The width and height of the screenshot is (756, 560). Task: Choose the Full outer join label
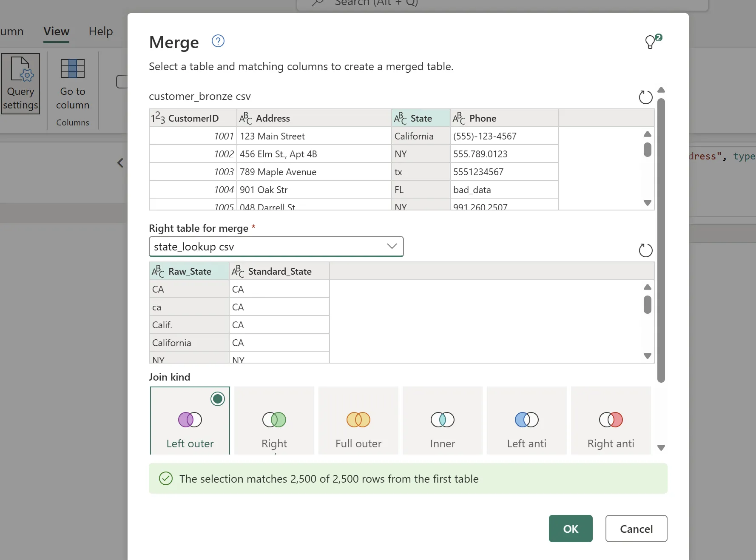tap(358, 443)
